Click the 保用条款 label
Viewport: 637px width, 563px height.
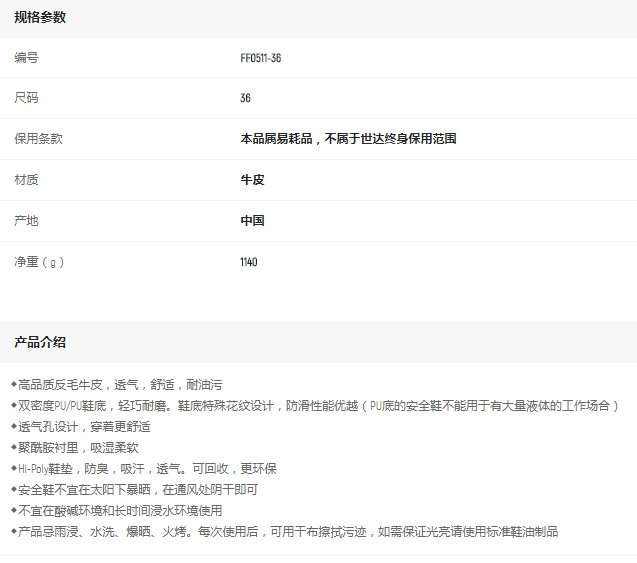[x=38, y=139]
